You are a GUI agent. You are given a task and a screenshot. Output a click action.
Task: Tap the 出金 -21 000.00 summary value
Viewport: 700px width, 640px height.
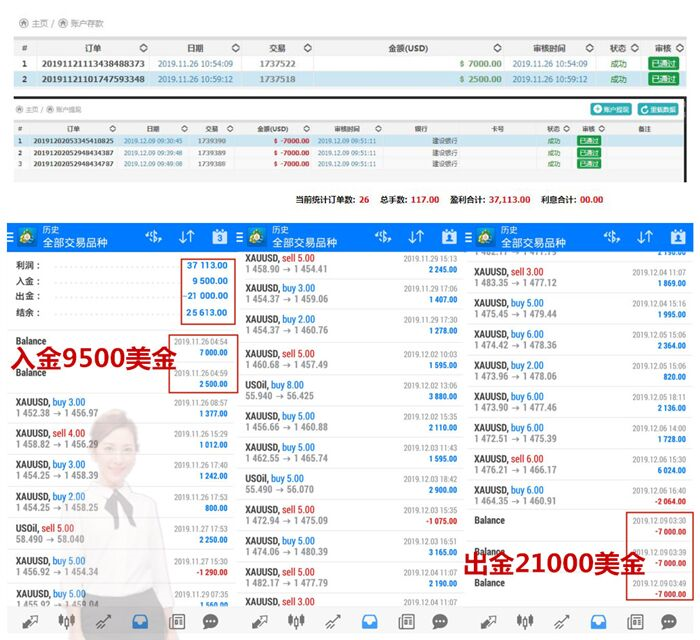206,295
